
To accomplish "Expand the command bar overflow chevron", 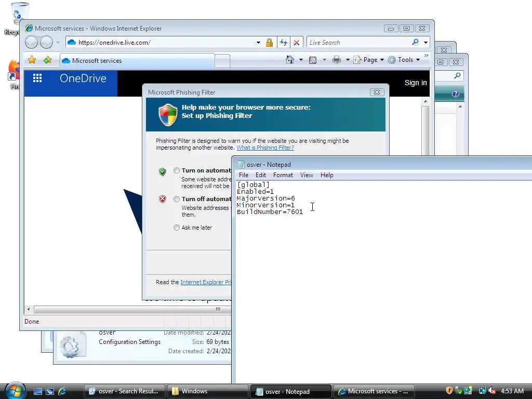I will click(426, 55).
